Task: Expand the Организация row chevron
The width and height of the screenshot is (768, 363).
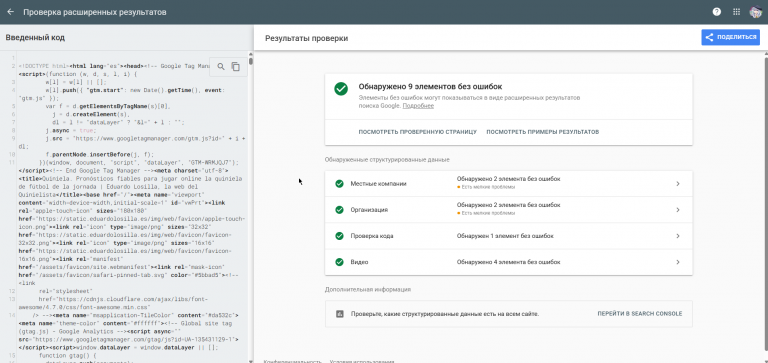Action: tap(678, 210)
